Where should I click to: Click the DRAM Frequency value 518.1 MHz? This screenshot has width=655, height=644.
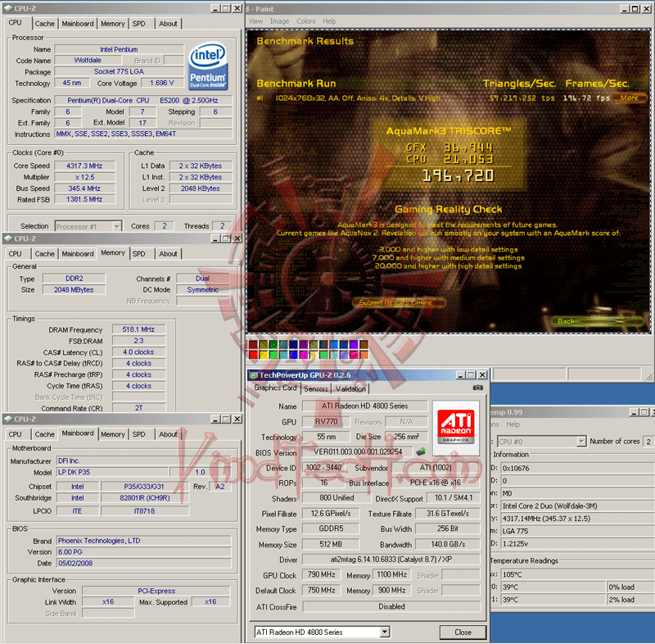click(x=138, y=329)
